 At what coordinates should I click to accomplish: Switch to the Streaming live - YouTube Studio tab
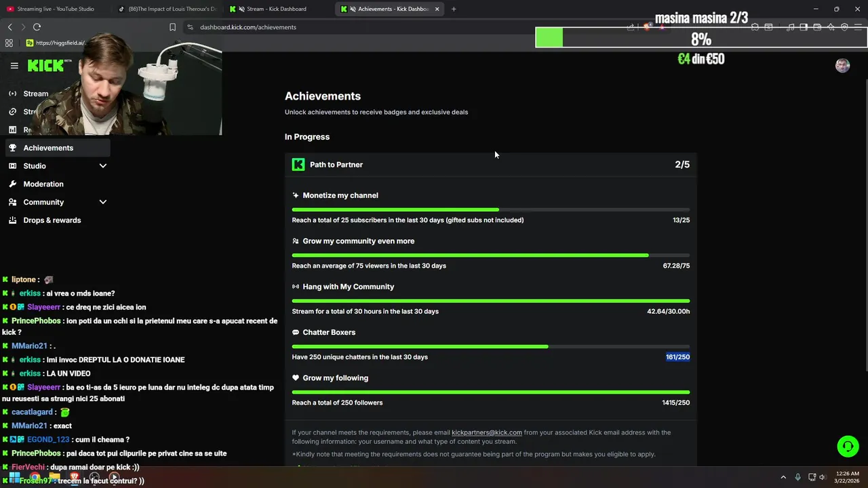click(56, 9)
